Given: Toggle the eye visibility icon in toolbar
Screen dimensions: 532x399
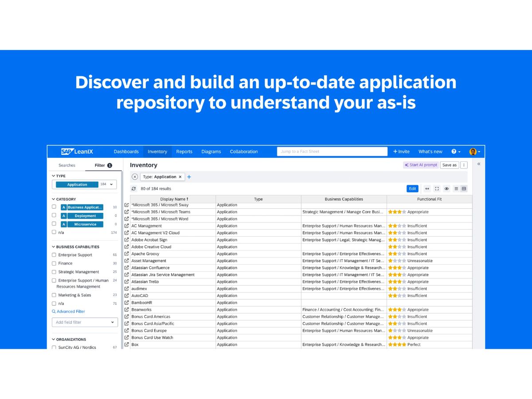Looking at the screenshot, I should point(446,189).
